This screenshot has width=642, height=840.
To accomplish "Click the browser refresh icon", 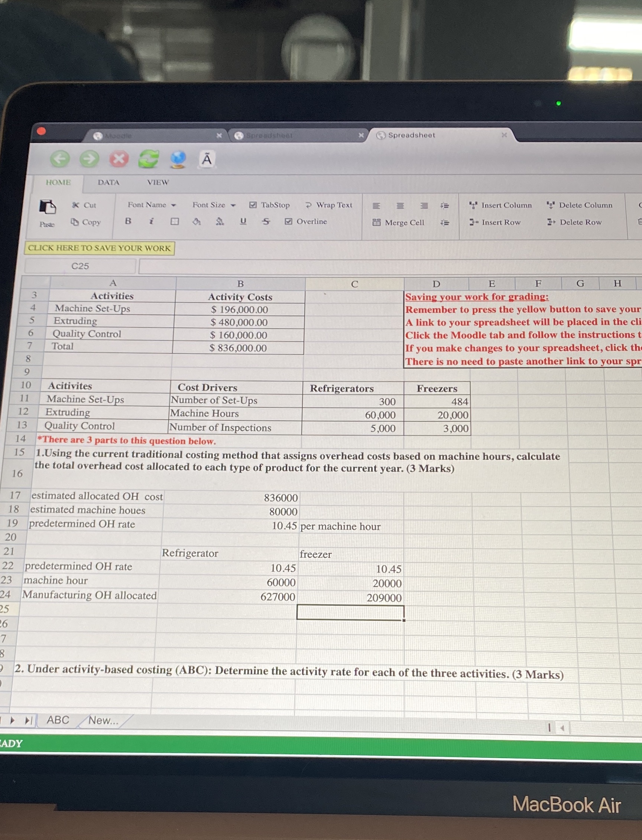I will 149,159.
